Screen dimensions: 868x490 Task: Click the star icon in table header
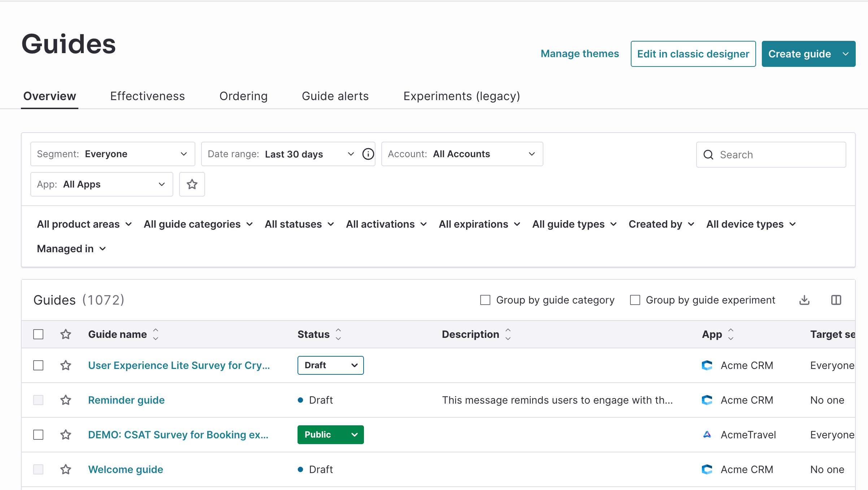(66, 334)
